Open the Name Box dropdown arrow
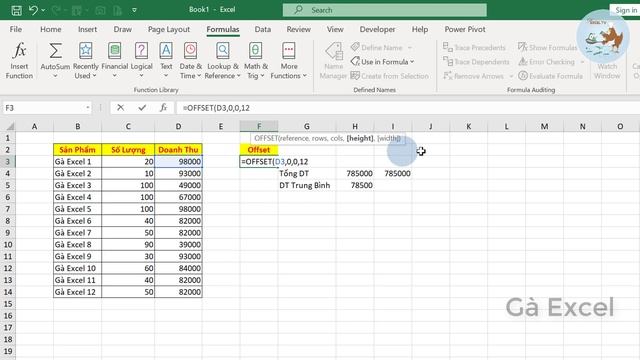Viewport: 640px width, 360px height. coord(87,108)
